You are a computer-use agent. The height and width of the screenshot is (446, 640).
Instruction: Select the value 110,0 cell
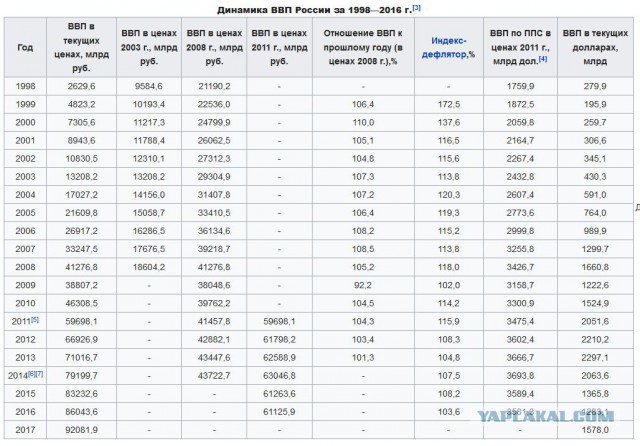[363, 122]
